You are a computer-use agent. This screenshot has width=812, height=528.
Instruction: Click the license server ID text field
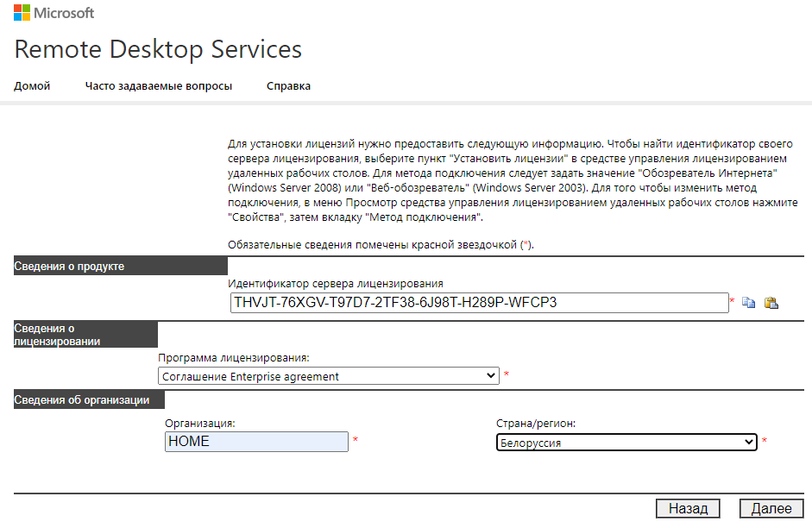479,303
